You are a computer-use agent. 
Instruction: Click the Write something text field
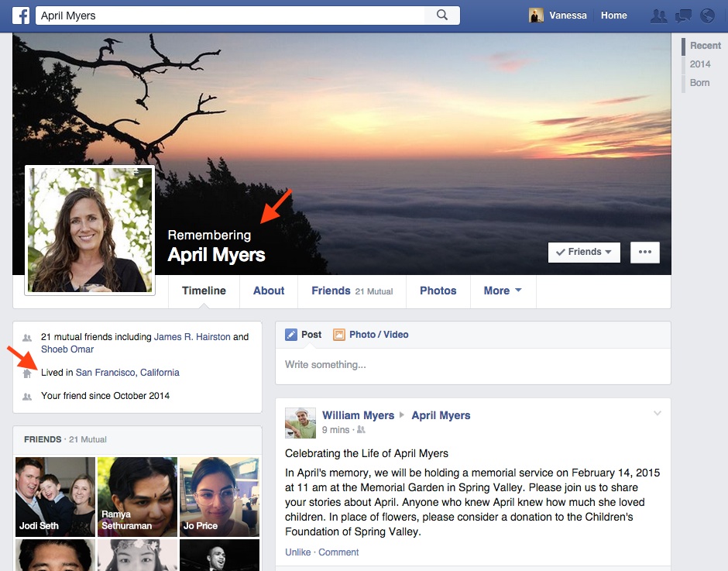click(472, 365)
